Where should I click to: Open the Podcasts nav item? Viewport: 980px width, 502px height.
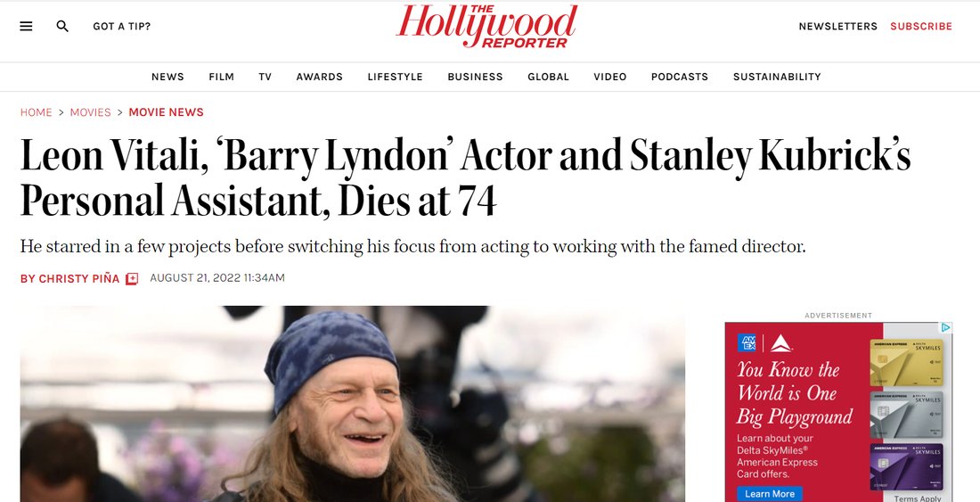pos(680,77)
